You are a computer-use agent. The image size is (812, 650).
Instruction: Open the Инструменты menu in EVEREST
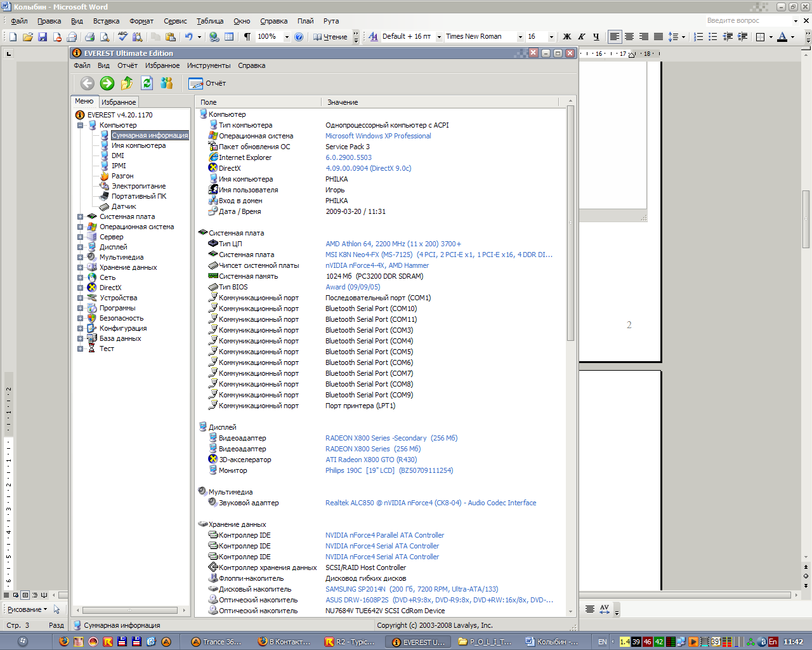pos(209,65)
